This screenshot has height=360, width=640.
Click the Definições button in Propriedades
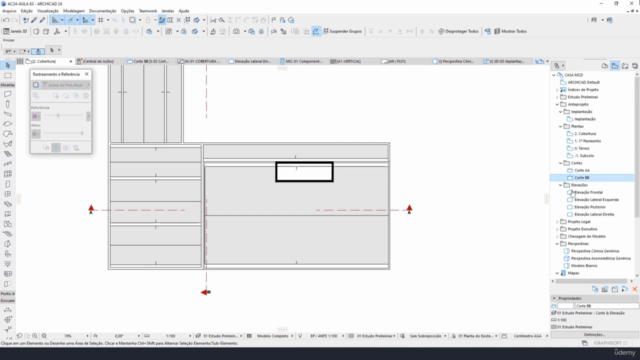coord(594,334)
